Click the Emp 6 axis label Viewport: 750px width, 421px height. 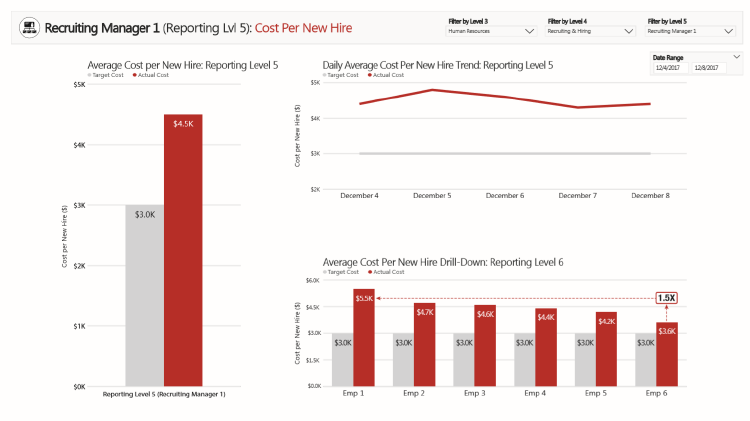click(656, 393)
